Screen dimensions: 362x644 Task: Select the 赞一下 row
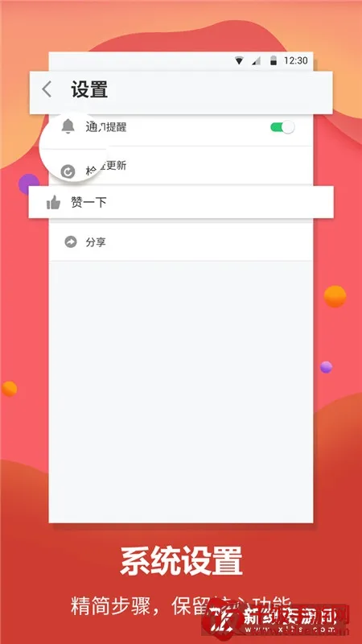[180, 202]
